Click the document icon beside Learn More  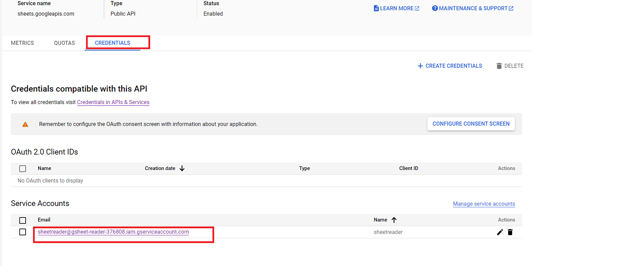[376, 9]
